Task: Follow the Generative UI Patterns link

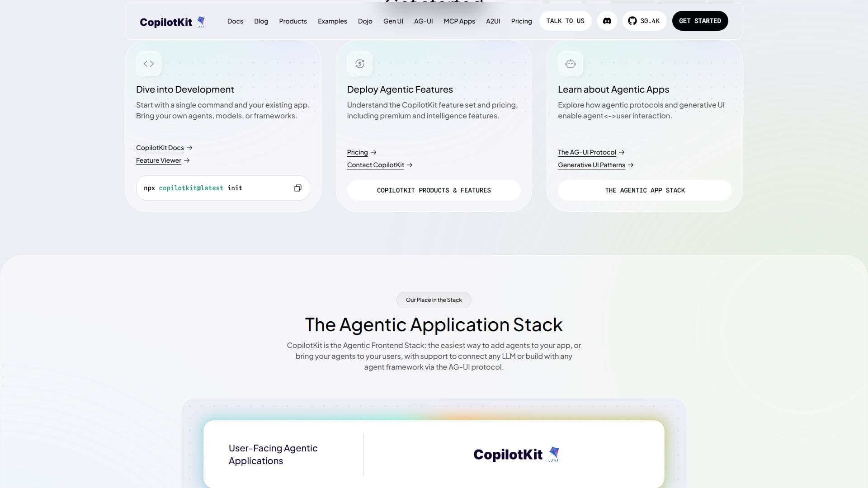Action: pyautogui.click(x=596, y=165)
